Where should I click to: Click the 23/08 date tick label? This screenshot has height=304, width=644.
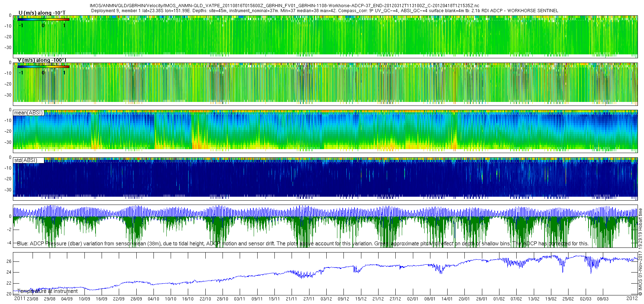pyautogui.click(x=33, y=299)
